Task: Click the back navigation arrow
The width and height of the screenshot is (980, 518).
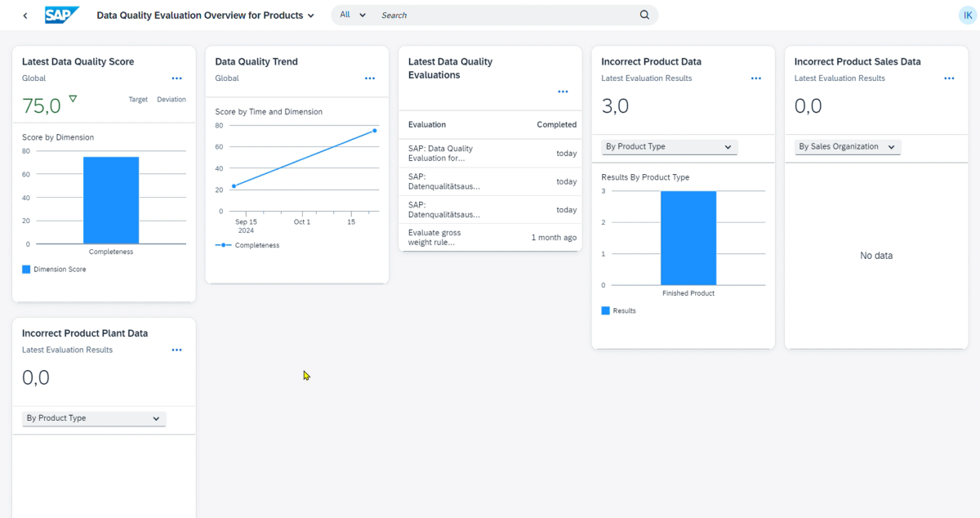Action: point(24,15)
